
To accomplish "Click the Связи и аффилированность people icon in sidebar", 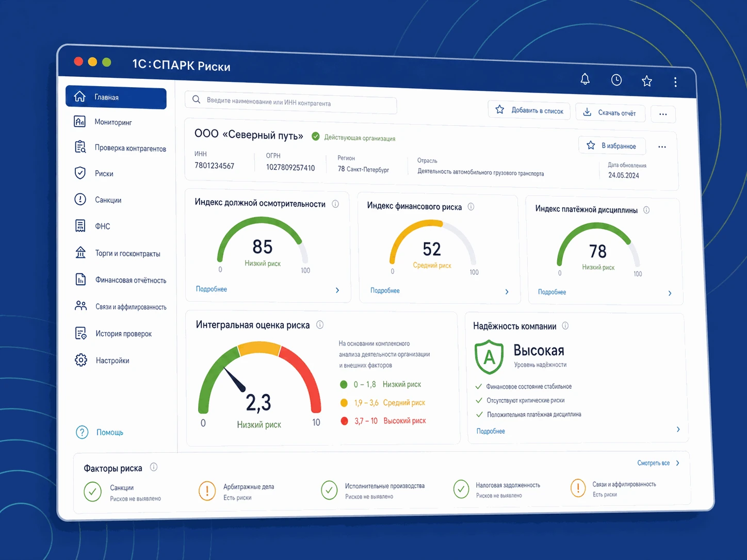I will [80, 306].
